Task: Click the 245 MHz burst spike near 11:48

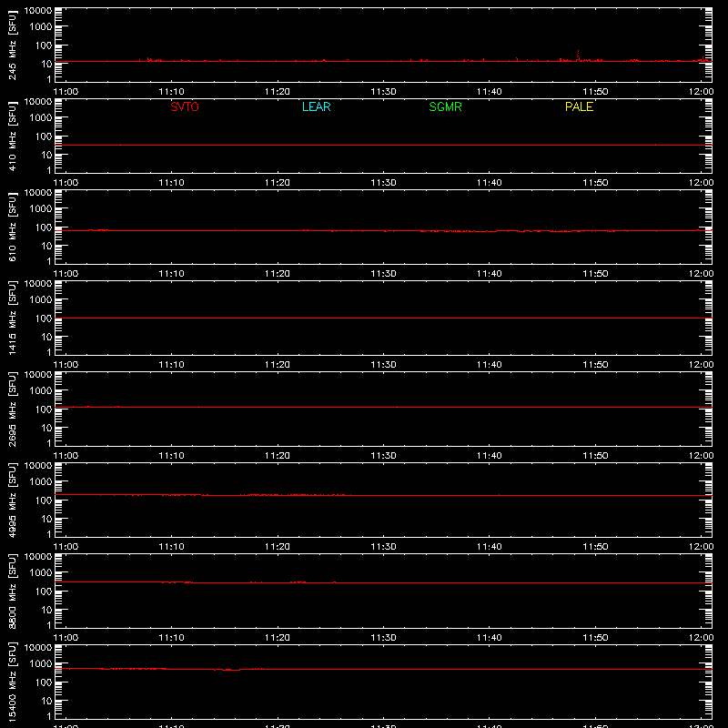Action: tap(578, 56)
